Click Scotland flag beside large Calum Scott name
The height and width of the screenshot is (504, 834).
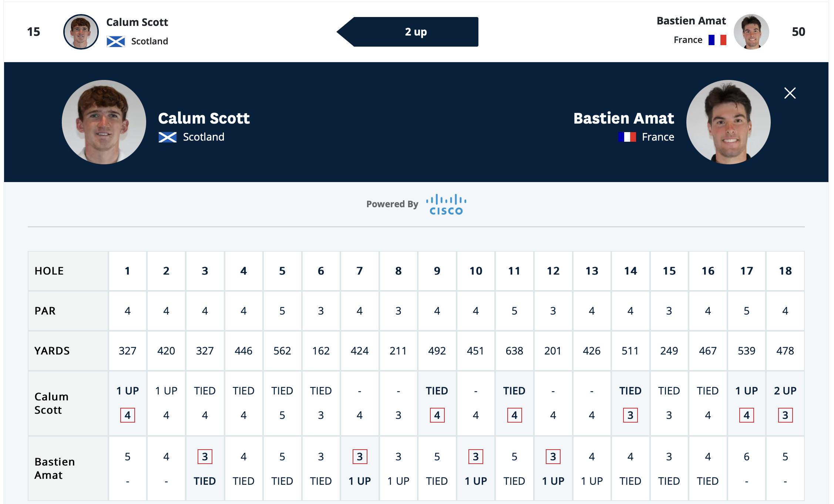(x=168, y=137)
